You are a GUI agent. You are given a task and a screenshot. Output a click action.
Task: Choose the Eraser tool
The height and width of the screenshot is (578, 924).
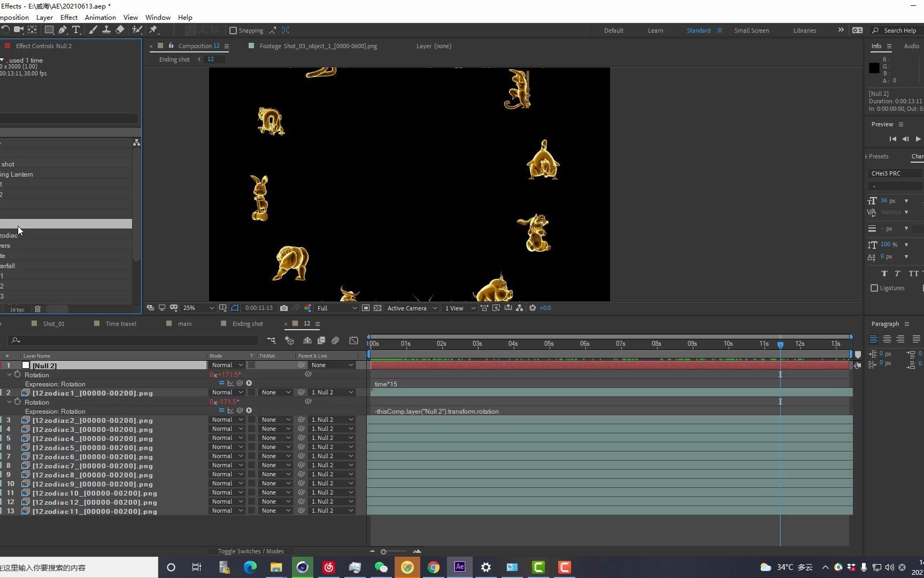tap(120, 30)
